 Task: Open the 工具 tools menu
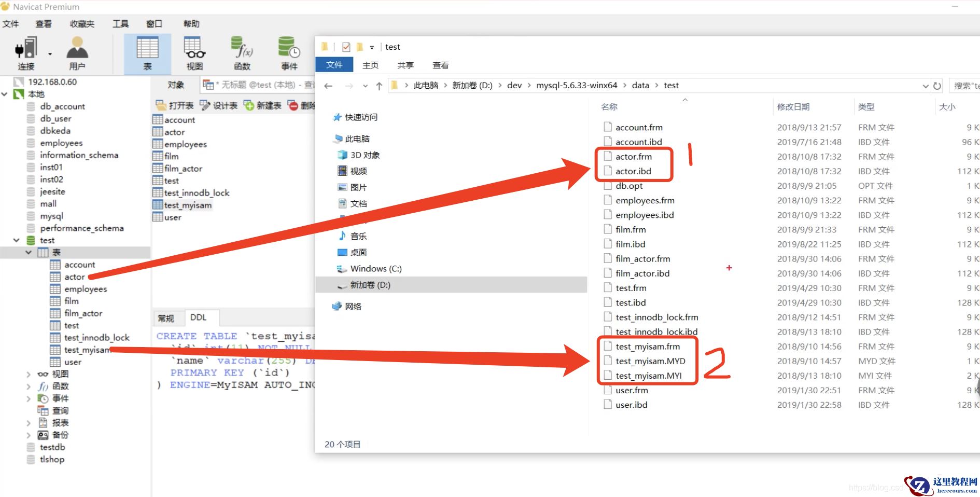point(120,24)
